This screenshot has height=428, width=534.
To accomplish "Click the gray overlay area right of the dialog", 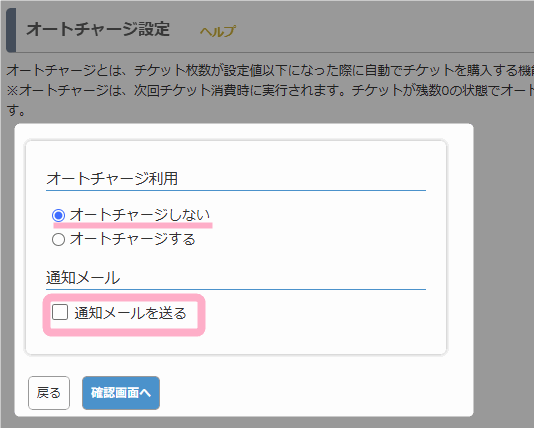I will 503,272.
